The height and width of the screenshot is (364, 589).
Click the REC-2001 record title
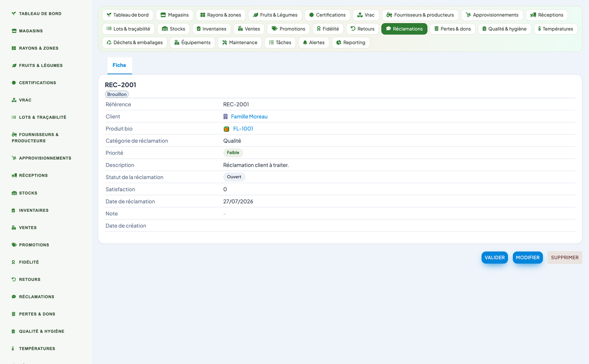click(x=121, y=85)
